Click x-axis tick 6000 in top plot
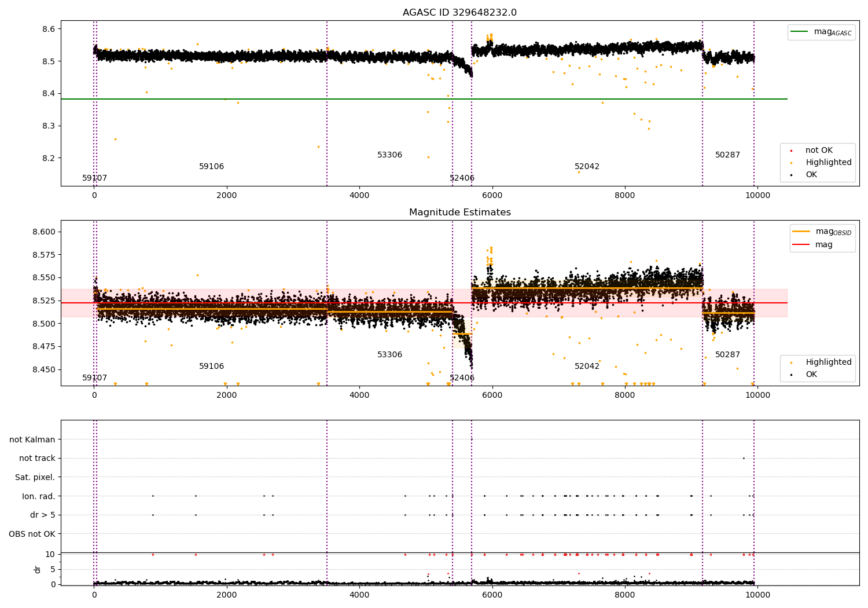868x608 pixels. [x=492, y=196]
